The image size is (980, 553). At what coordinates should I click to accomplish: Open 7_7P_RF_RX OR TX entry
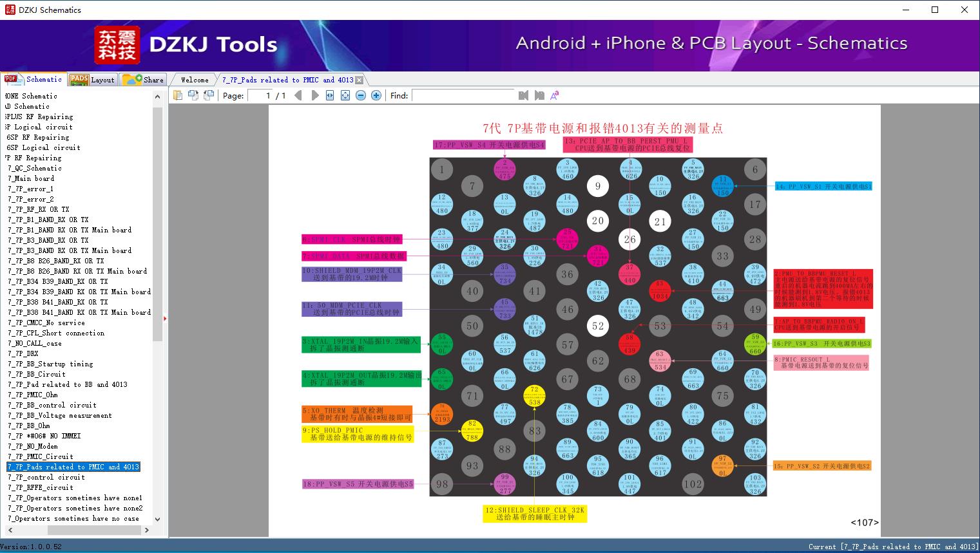[39, 209]
